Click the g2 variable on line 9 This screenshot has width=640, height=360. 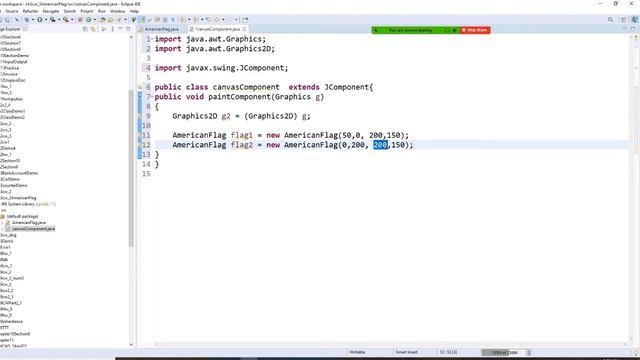pos(226,116)
